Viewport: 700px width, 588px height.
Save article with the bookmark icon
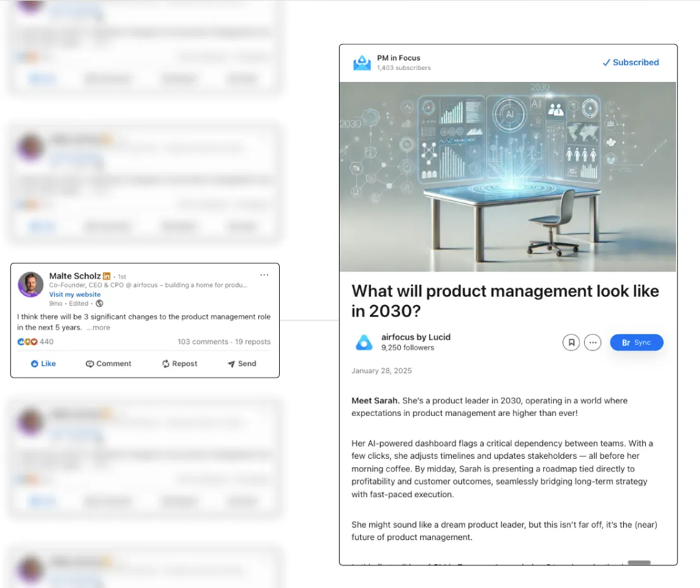571,343
